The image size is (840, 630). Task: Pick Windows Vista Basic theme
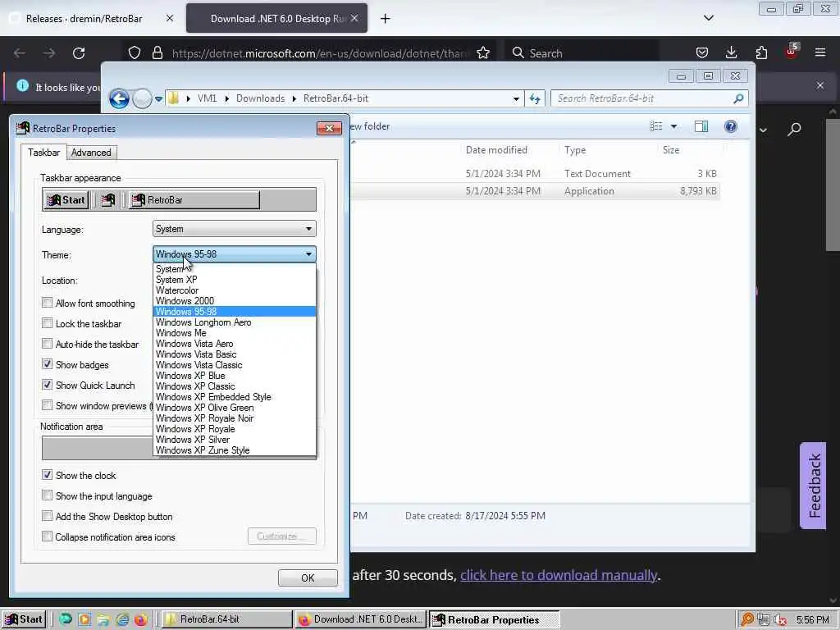point(235,354)
